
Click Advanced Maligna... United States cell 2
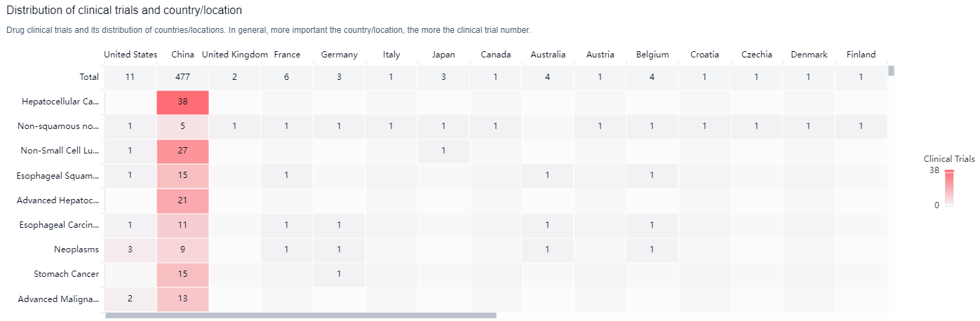[x=130, y=299]
